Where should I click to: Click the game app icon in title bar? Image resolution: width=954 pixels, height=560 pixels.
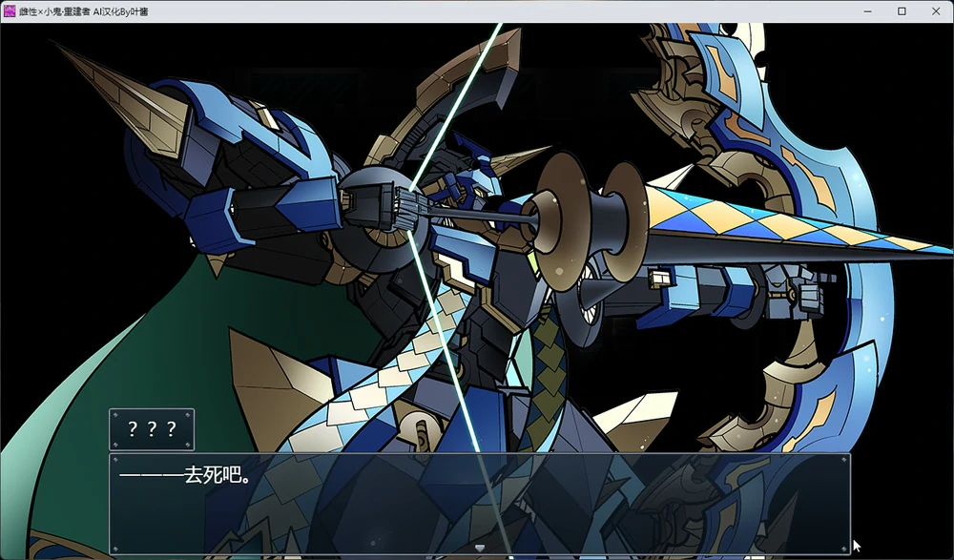pos(10,10)
